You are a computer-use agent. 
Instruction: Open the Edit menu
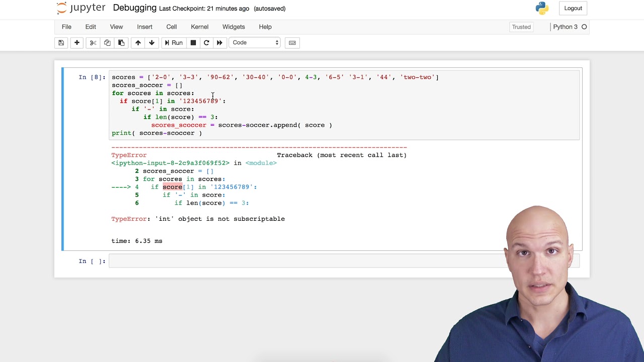coord(91,27)
